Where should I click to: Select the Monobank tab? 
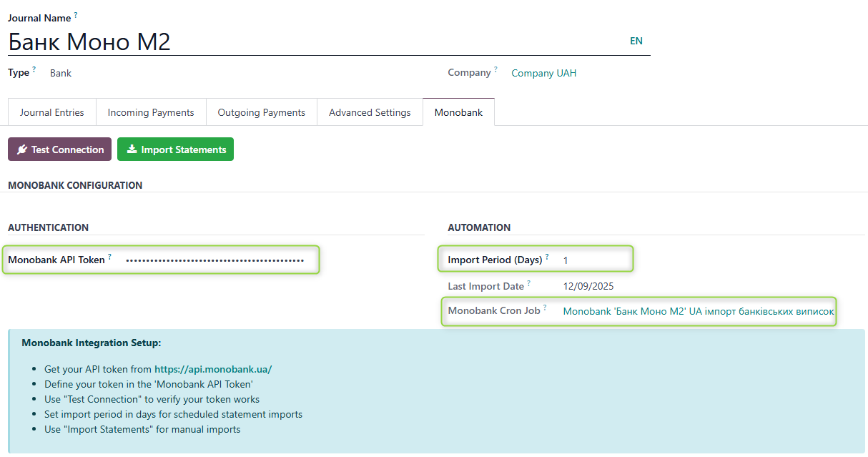(x=458, y=112)
